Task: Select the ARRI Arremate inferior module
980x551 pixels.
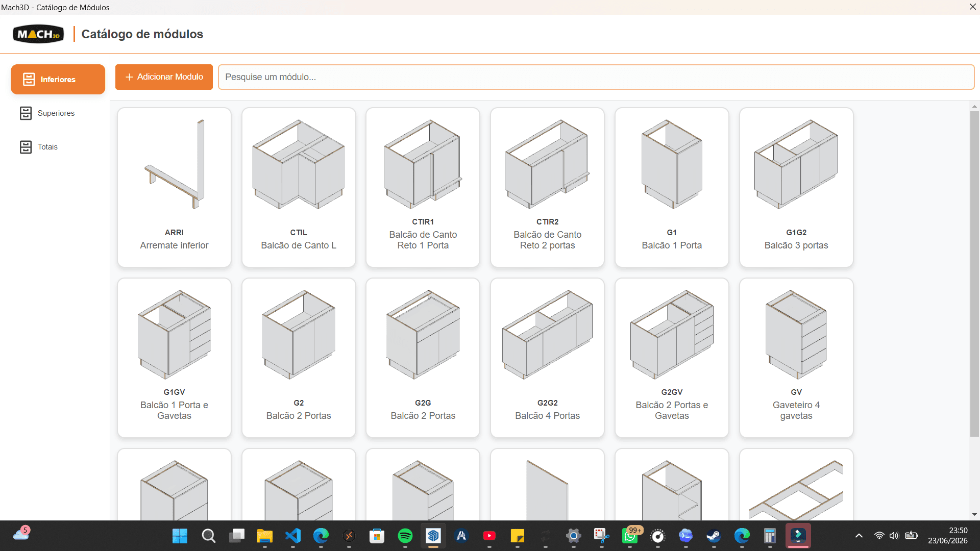Action: [174, 187]
